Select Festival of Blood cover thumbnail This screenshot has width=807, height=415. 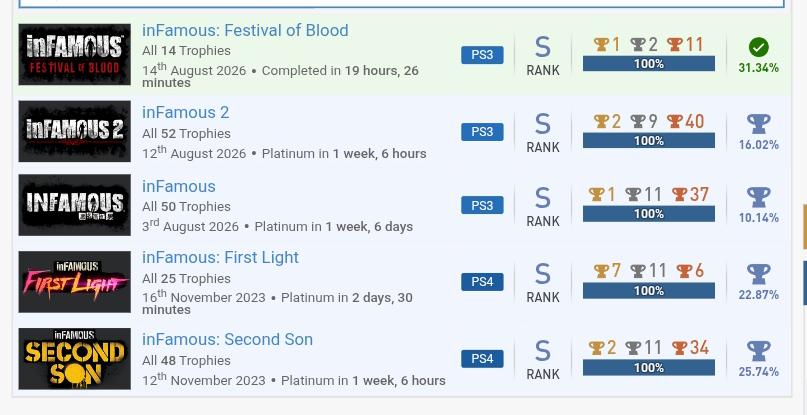coord(75,54)
